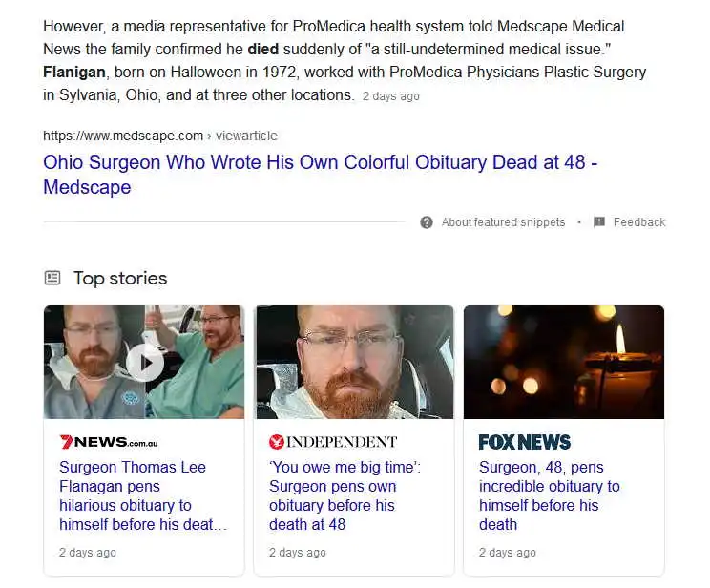Open the Independent story thumbnail image
Viewport: 710px width, 588px height.
coord(355,362)
